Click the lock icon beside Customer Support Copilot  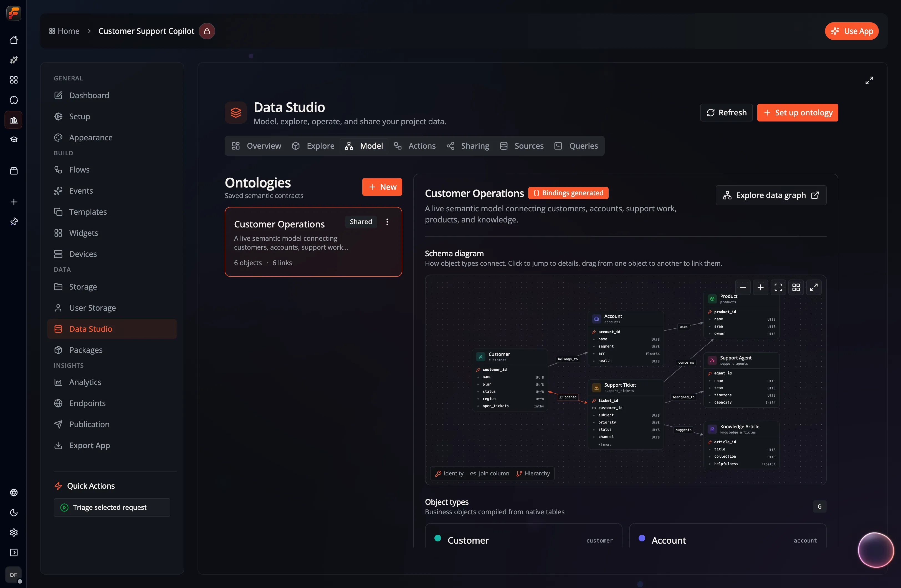pos(207,31)
